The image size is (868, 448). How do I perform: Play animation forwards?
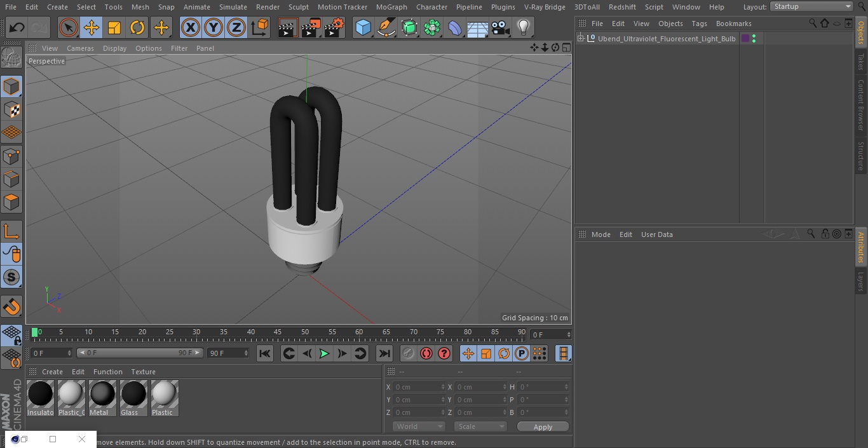[x=324, y=353]
